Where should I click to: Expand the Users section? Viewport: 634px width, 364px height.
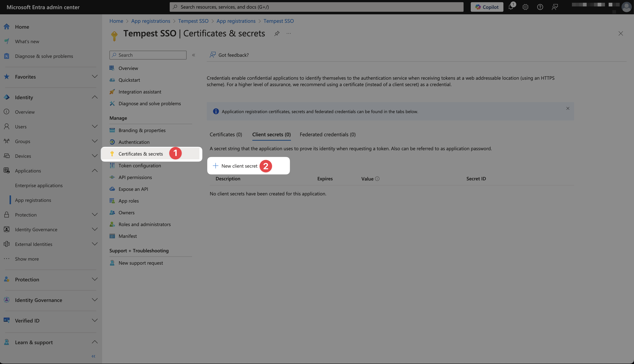pyautogui.click(x=95, y=127)
